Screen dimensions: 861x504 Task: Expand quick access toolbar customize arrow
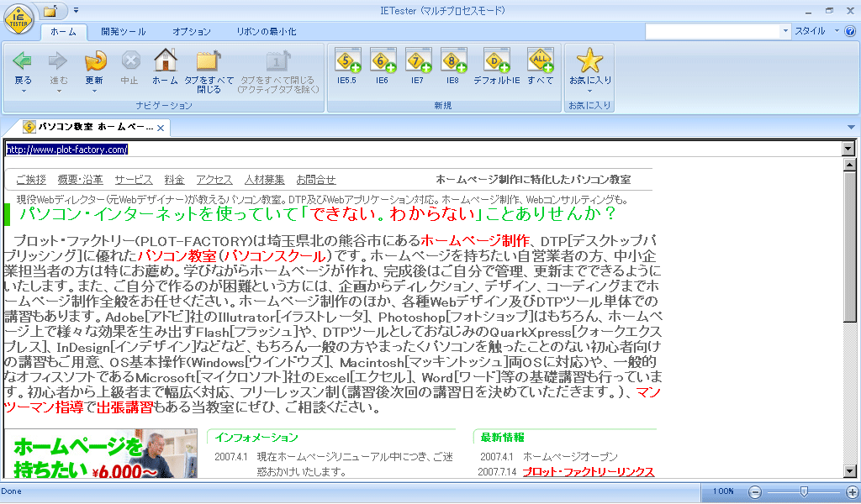pyautogui.click(x=76, y=10)
